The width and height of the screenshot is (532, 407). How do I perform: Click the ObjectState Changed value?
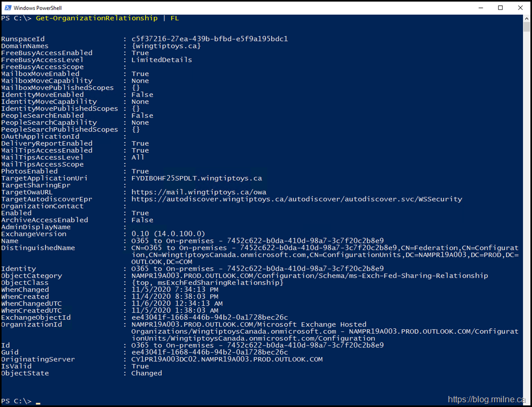[146, 373]
